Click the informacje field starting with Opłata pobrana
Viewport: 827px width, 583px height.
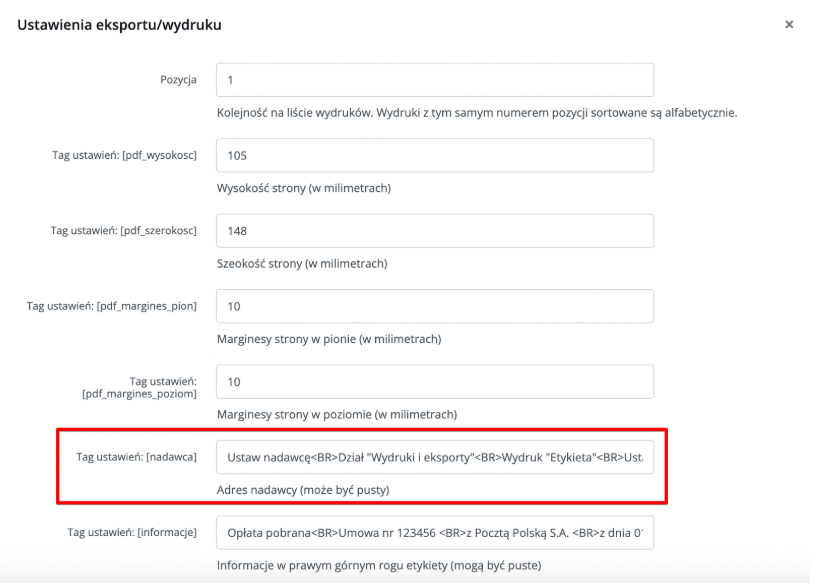click(x=435, y=533)
